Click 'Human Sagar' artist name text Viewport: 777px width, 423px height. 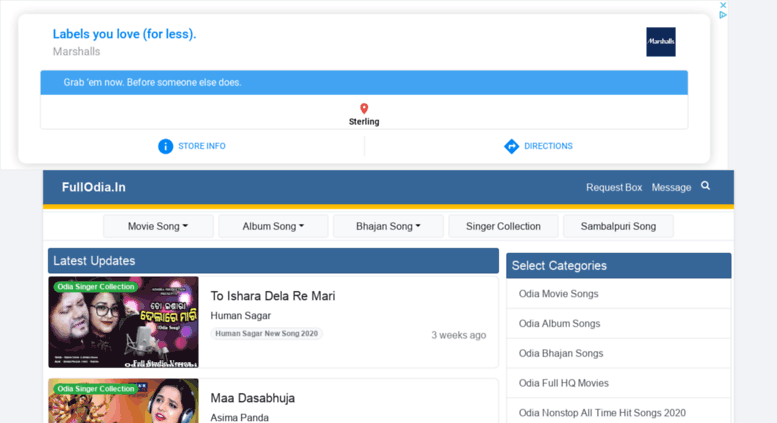point(240,316)
